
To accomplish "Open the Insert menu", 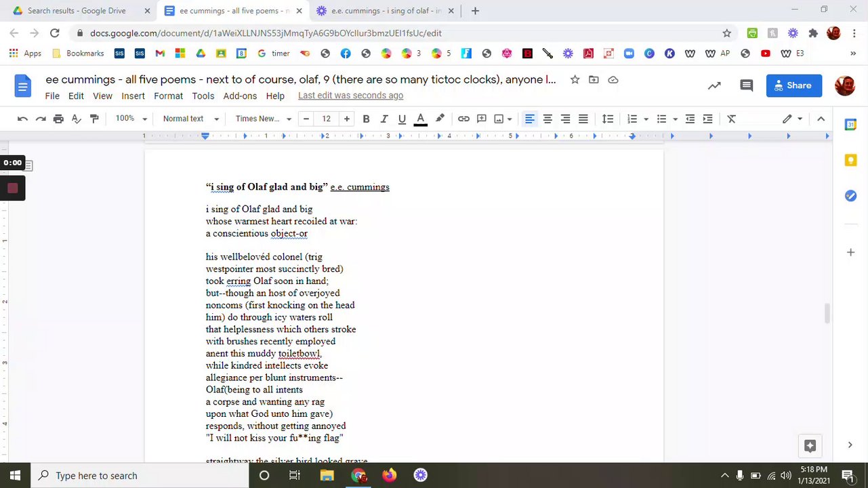I will [x=133, y=96].
